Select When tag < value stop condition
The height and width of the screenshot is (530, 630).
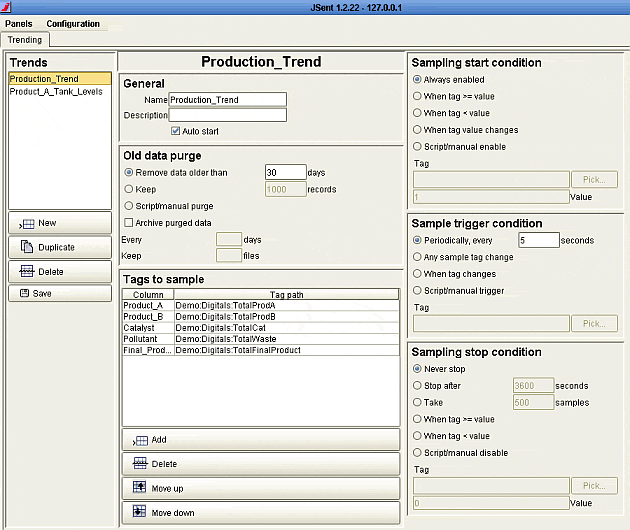pyautogui.click(x=417, y=436)
